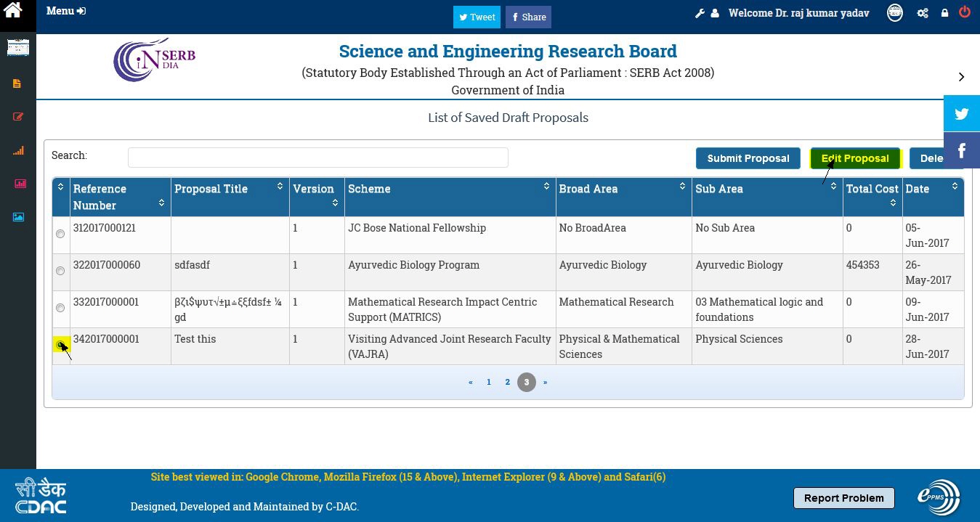Open the orange document icon in sidebar
This screenshot has width=980, height=522.
click(17, 83)
